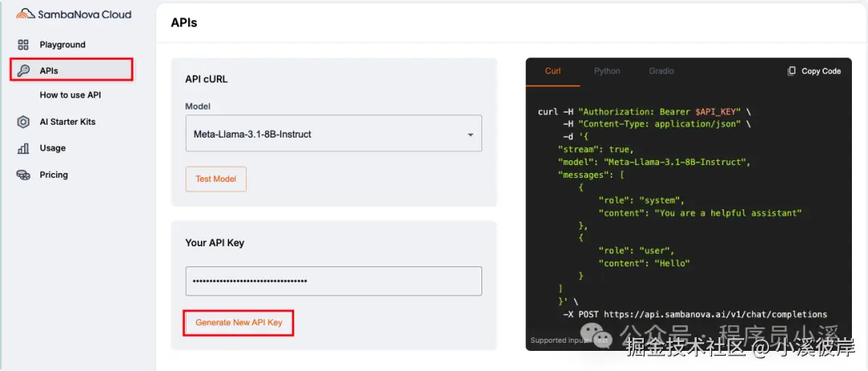Click the SambaNova Cloud brand text

[84, 14]
